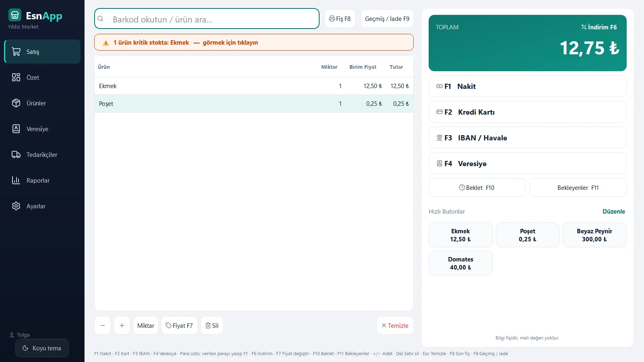Hold the sale with Beklet F10
Viewport: 644px width, 362px height.
477,187
